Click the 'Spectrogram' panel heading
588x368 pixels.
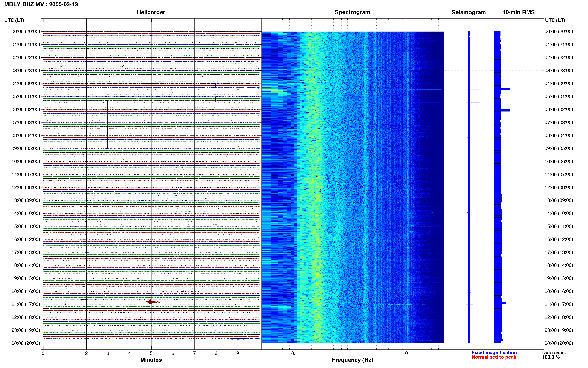(352, 12)
